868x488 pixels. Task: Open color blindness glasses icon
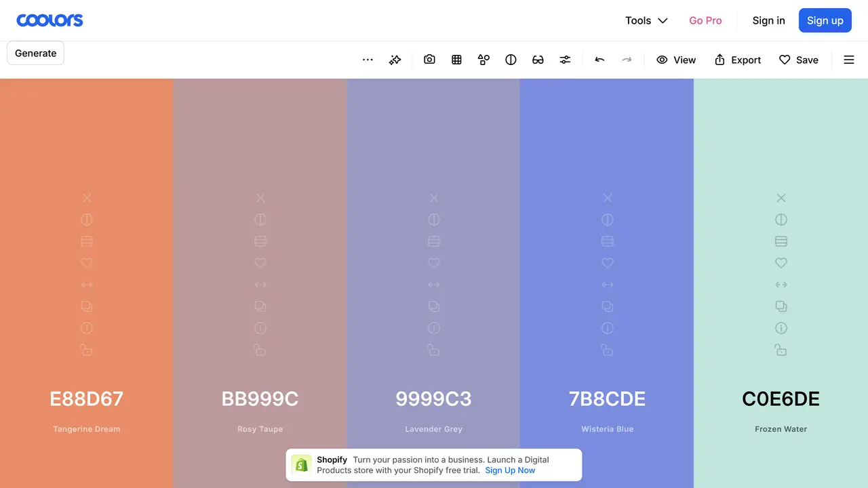[538, 60]
